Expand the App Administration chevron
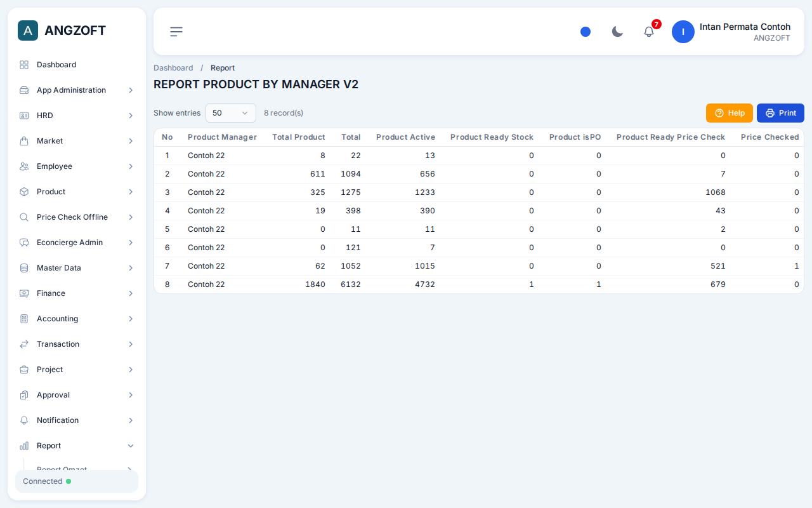This screenshot has width=812, height=508. [x=131, y=90]
